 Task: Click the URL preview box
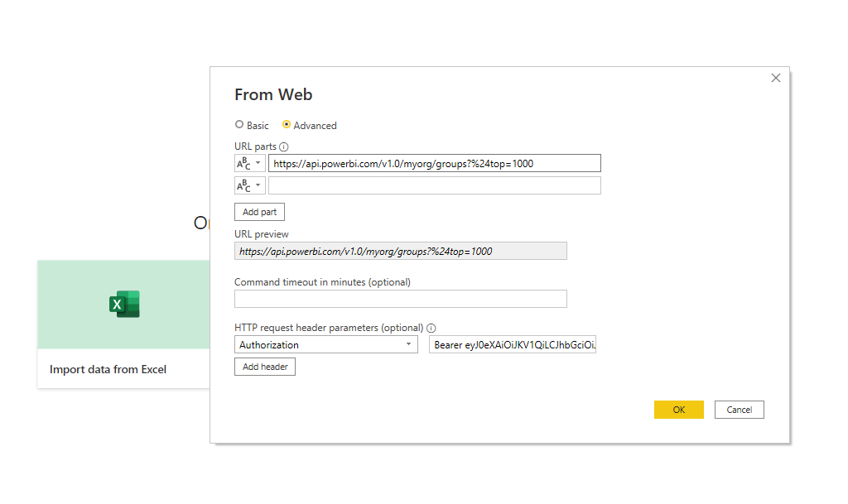point(401,252)
